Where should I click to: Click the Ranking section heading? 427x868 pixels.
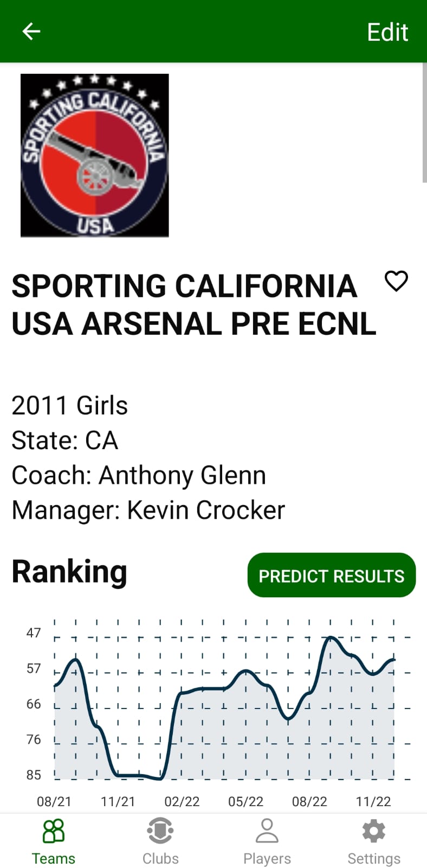pyautogui.click(x=69, y=572)
